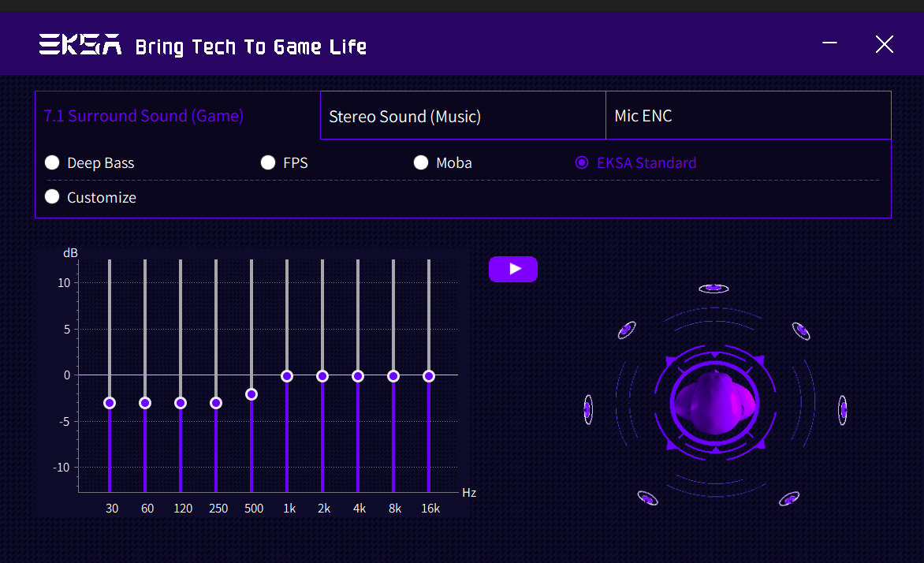Click the purple head model in center

714,403
